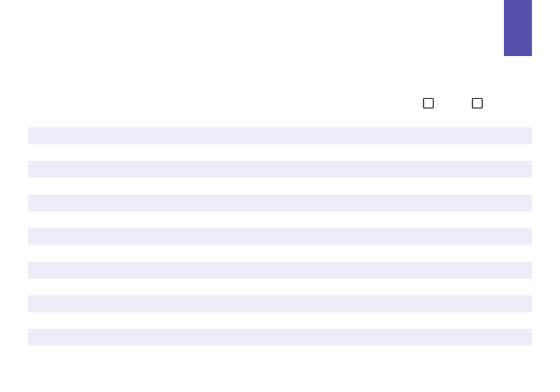Click white row between sixth and seventh shaded rows
This screenshot has height=392, width=560.
(x=279, y=321)
